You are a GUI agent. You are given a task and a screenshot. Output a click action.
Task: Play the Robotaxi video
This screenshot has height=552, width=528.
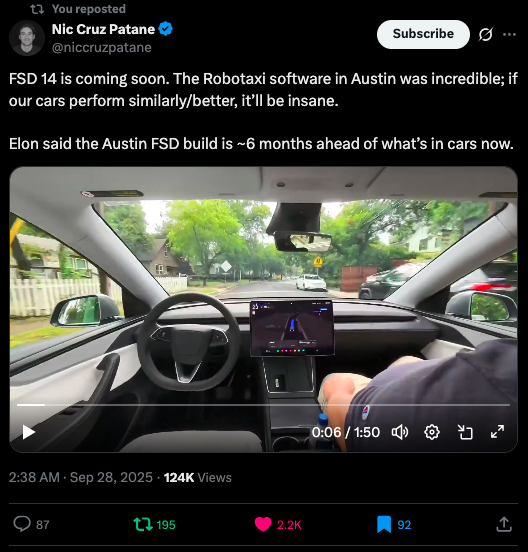coord(29,432)
